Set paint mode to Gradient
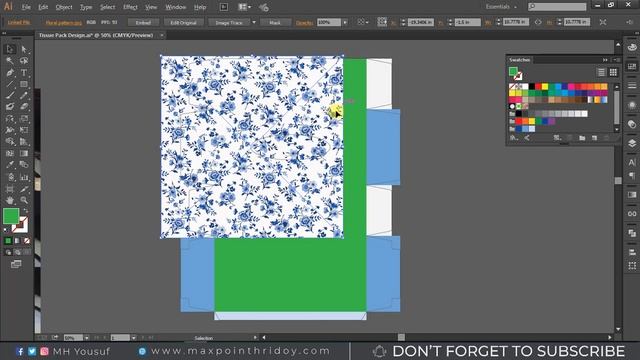This screenshot has width=640, height=360. (x=17, y=241)
